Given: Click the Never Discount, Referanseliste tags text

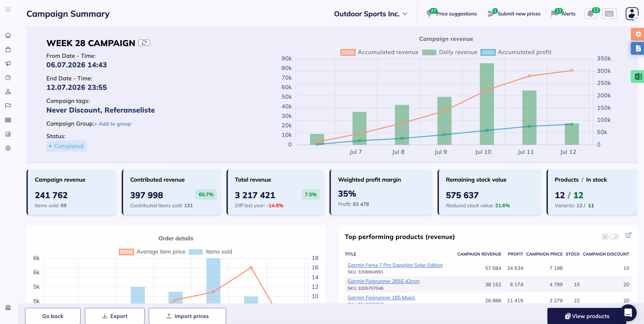Looking at the screenshot, I should [x=101, y=110].
